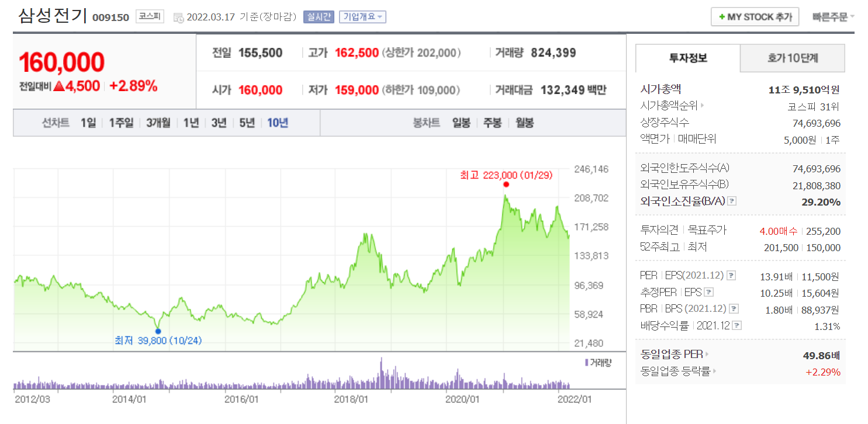The image size is (868, 424).
Task: Click the 시가총액 value 11조 9,510억원
Action: coord(804,90)
